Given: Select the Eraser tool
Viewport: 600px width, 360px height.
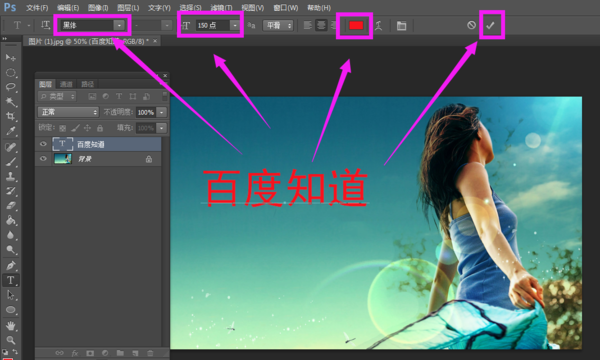Looking at the screenshot, I should 10,206.
